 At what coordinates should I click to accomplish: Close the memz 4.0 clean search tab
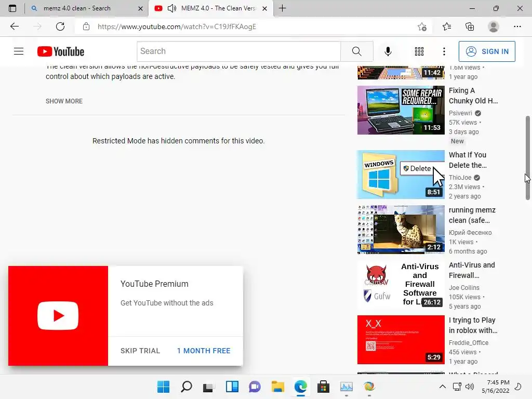click(140, 8)
